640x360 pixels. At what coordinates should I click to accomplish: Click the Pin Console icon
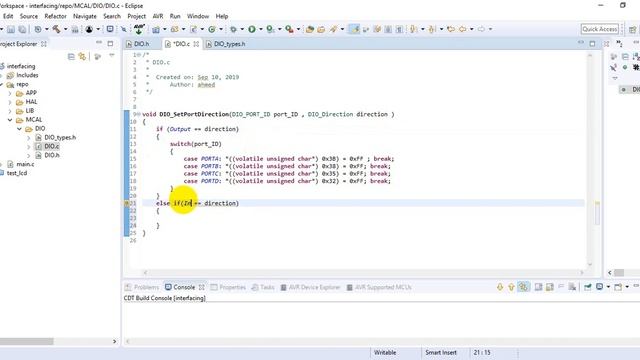coord(587,287)
